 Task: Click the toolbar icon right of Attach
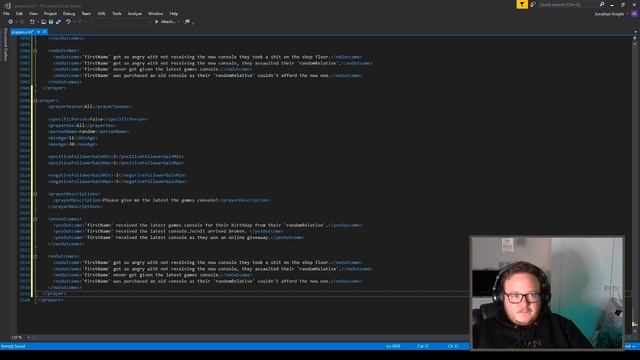[187, 22]
